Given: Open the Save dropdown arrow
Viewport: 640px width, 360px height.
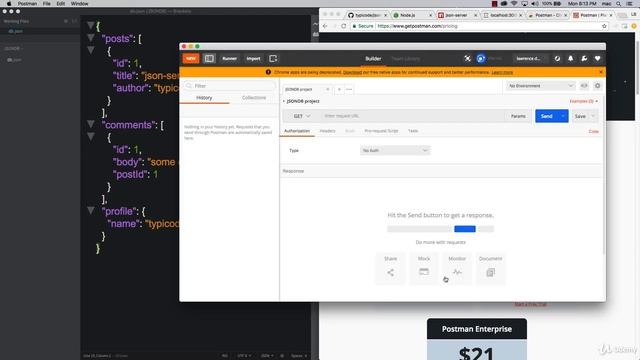Looking at the screenshot, I should 593,116.
